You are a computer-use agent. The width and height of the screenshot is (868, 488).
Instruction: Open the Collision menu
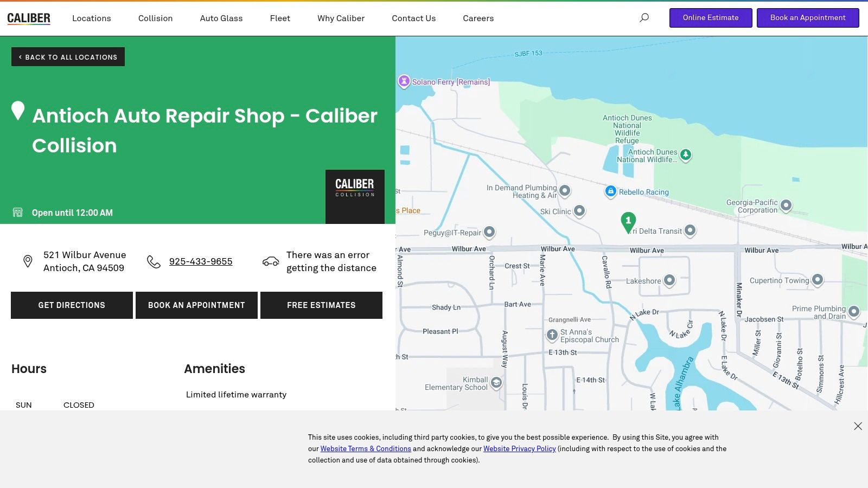[155, 18]
